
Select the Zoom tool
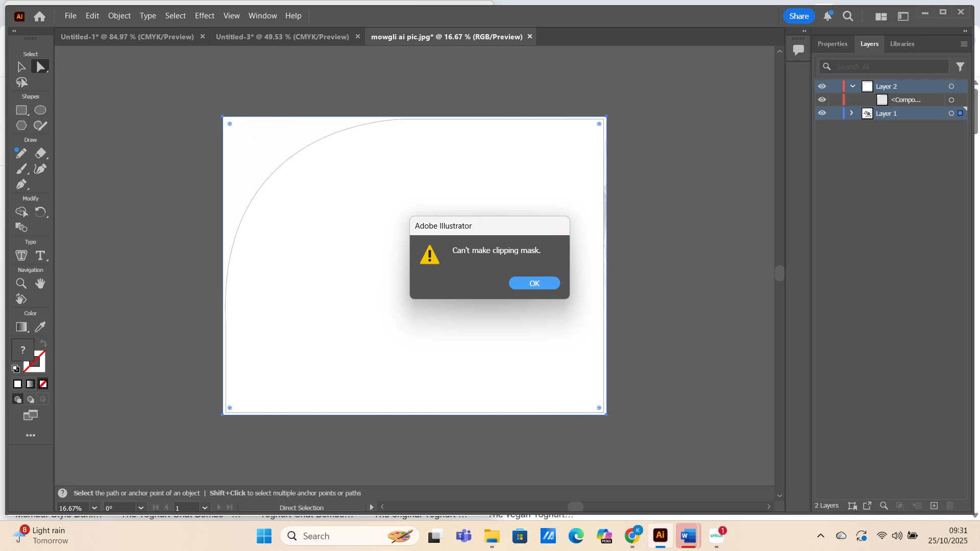(21, 284)
